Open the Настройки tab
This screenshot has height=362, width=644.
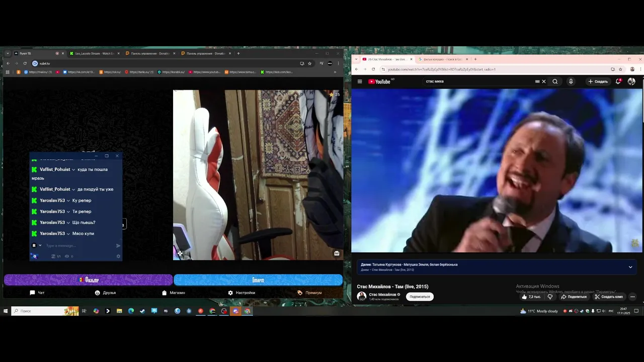pos(242,293)
